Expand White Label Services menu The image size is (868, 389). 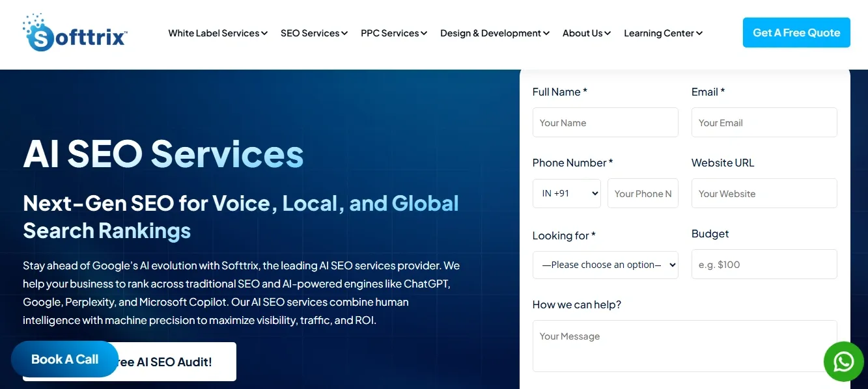217,33
